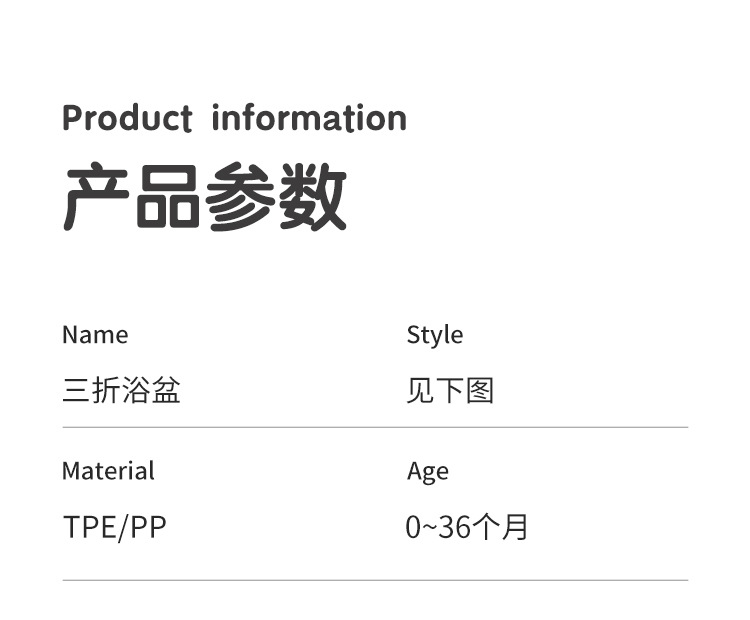Image resolution: width=750 pixels, height=620 pixels.
Task: Click the word "information" in the heading
Action: (x=309, y=118)
